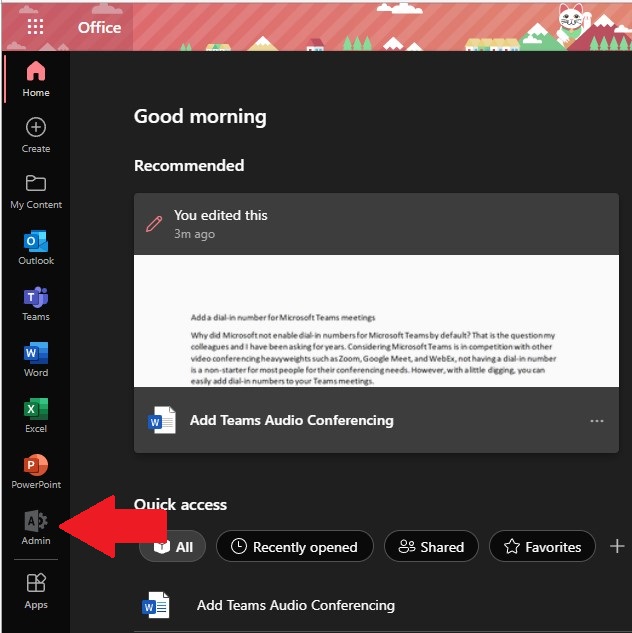
Task: Open My Content folder
Action: point(36,192)
